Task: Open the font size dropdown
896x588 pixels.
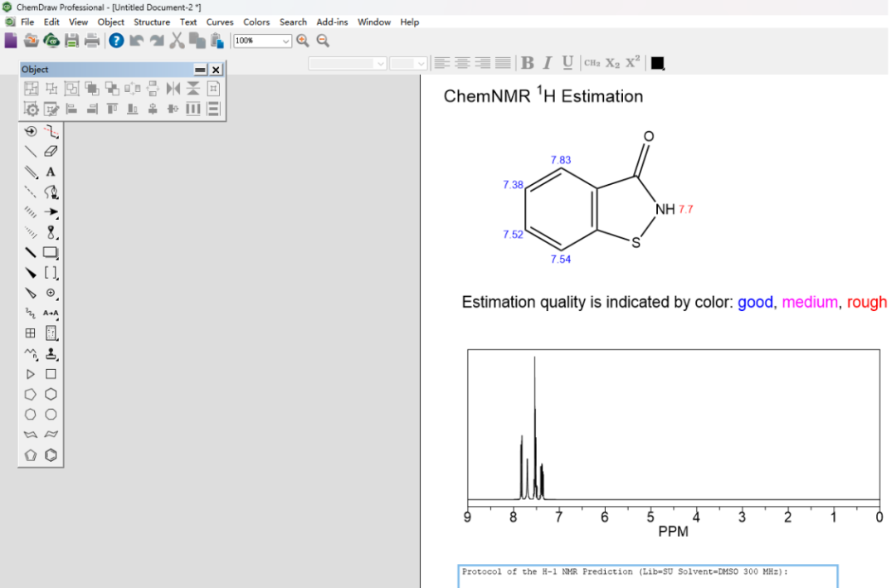Action: 408,63
